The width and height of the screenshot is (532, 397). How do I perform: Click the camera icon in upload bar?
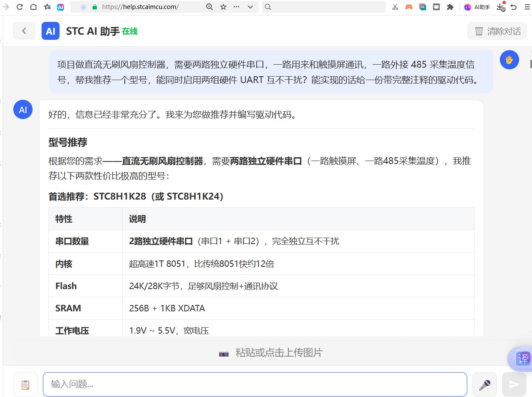(x=224, y=353)
